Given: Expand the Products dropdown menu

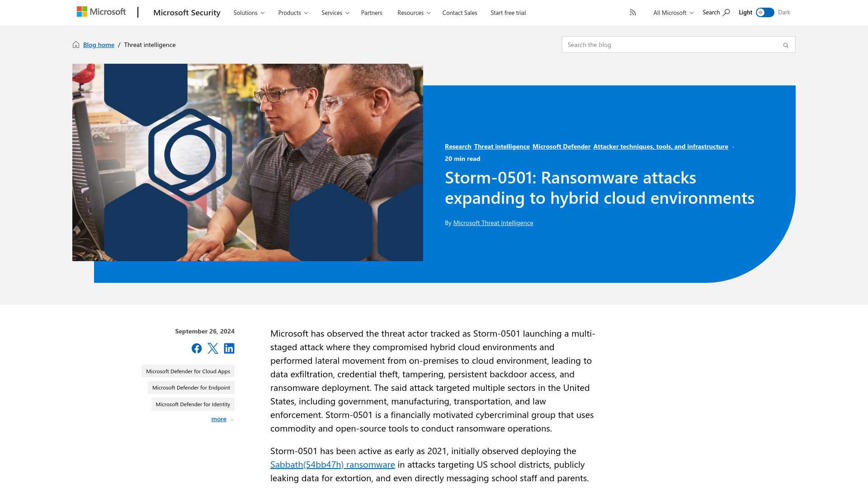Looking at the screenshot, I should [292, 13].
